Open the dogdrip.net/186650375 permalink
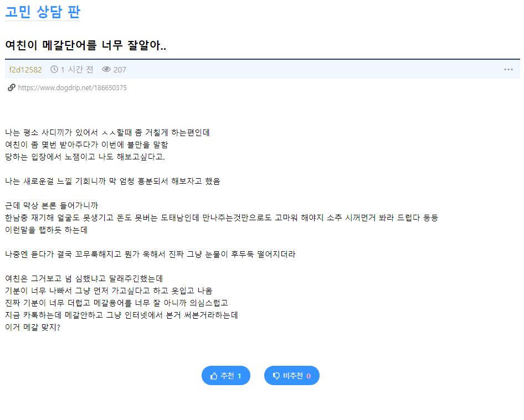524x420 pixels. click(x=72, y=88)
